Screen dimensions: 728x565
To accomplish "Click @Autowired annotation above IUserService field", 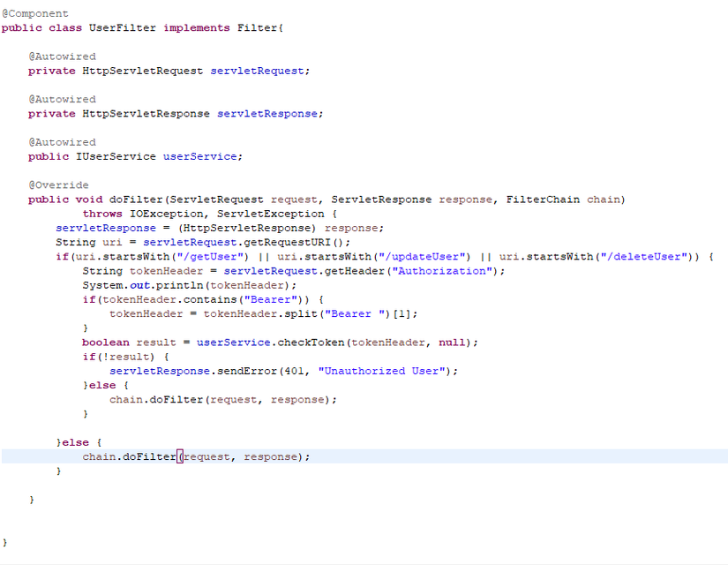I will pyautogui.click(x=63, y=142).
